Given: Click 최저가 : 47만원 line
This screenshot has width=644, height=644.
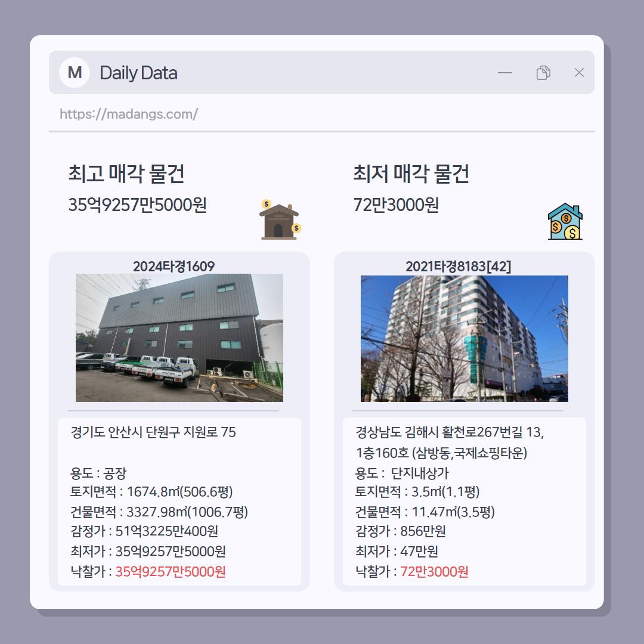Looking at the screenshot, I should (x=397, y=551).
